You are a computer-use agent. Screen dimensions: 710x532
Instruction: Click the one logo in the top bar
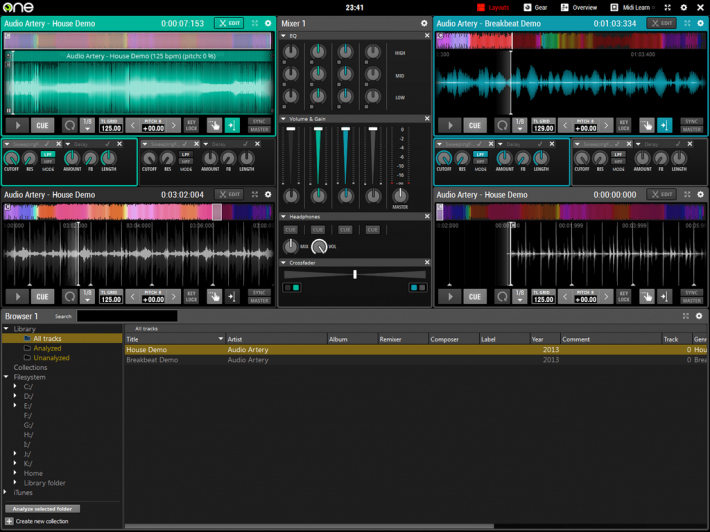tap(18, 7)
